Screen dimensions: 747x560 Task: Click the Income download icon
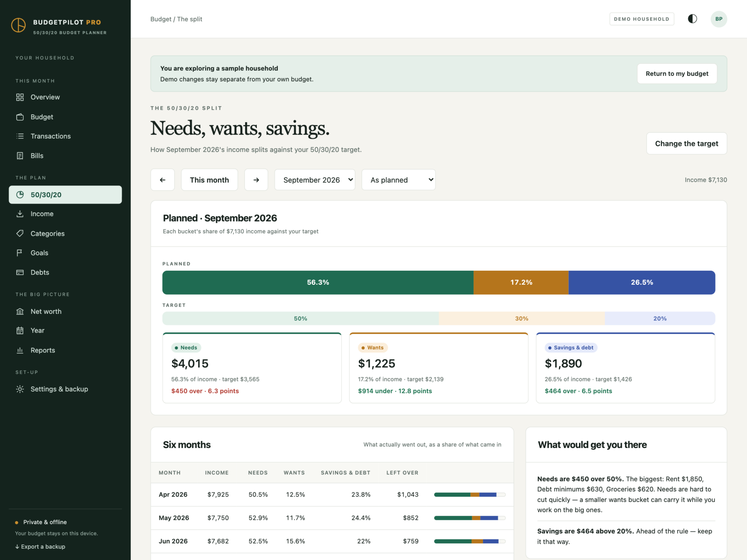click(x=20, y=214)
